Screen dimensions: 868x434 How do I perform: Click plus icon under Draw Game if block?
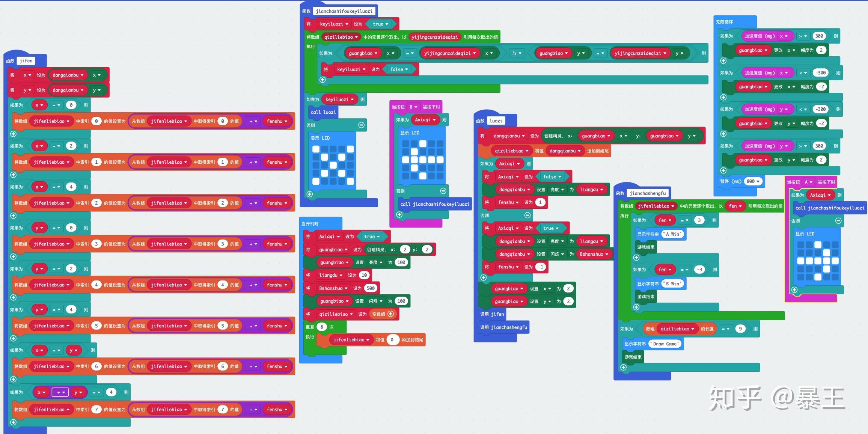pyautogui.click(x=624, y=367)
